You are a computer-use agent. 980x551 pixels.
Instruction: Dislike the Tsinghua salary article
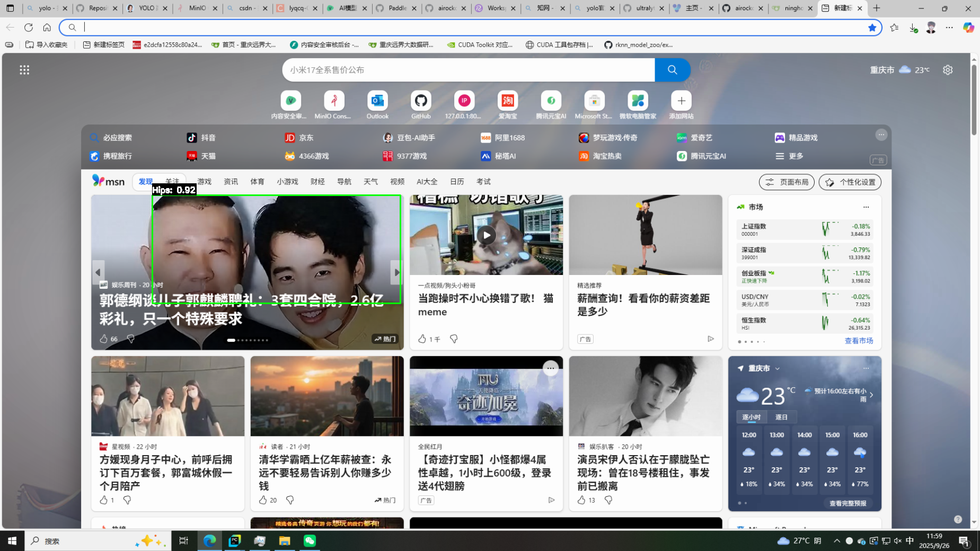click(290, 500)
